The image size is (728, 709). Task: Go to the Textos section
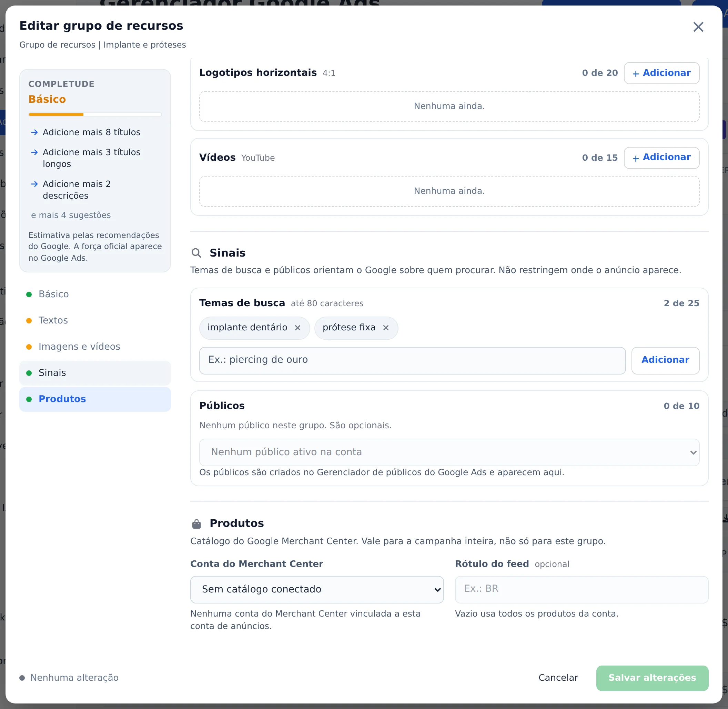[x=95, y=320]
